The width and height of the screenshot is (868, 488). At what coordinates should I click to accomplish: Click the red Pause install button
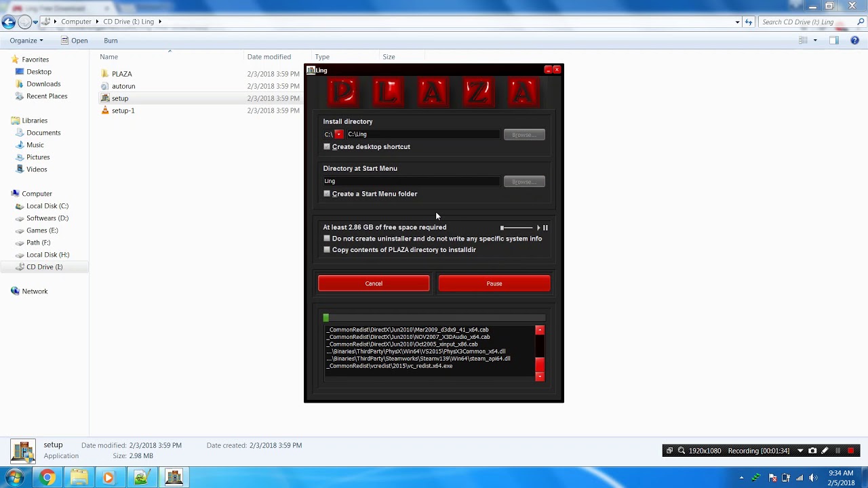click(494, 283)
